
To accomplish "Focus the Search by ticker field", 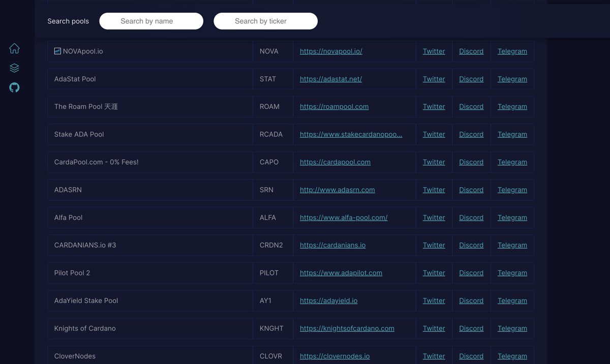I will (265, 21).
